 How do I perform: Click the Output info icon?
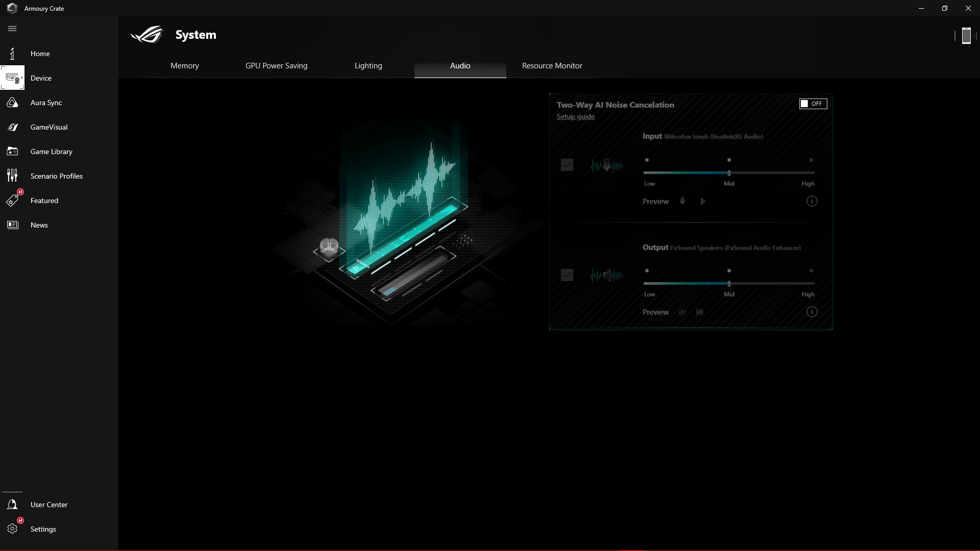(812, 312)
